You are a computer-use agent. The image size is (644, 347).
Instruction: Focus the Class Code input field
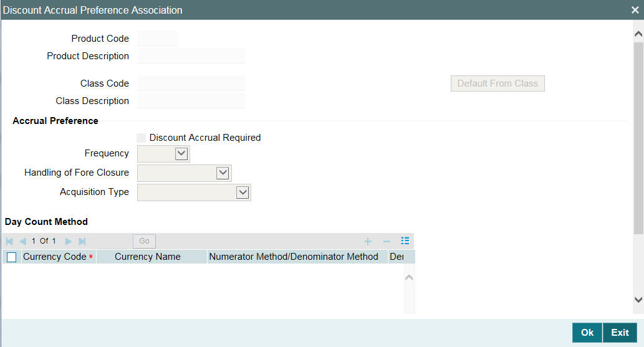point(191,83)
